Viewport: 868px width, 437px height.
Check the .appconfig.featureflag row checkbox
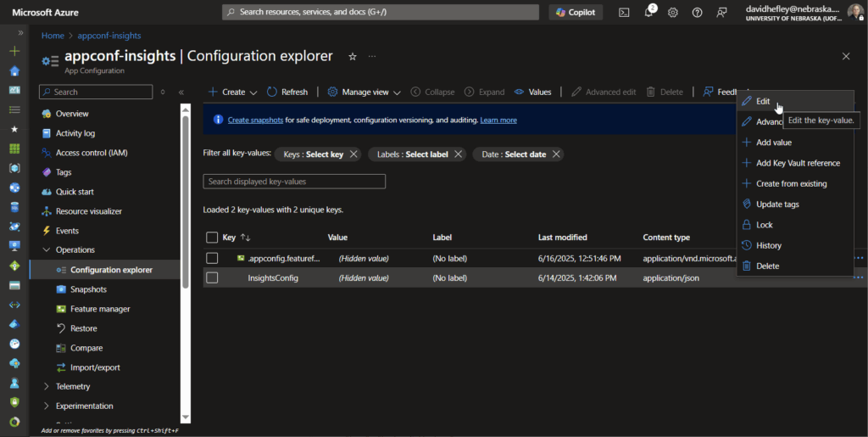[212, 257]
